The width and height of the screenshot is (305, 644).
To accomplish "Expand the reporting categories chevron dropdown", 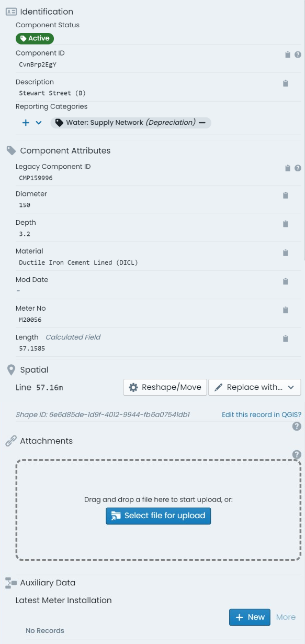I will click(38, 123).
